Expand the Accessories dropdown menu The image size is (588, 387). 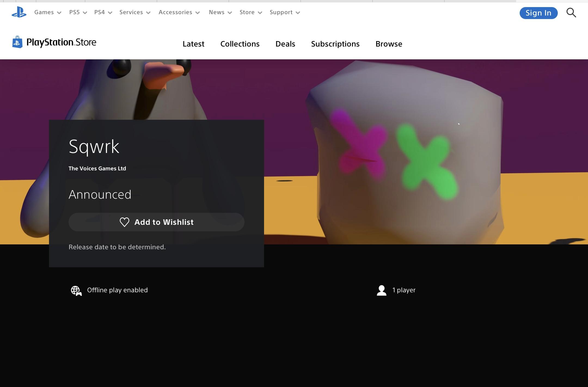pyautogui.click(x=179, y=12)
